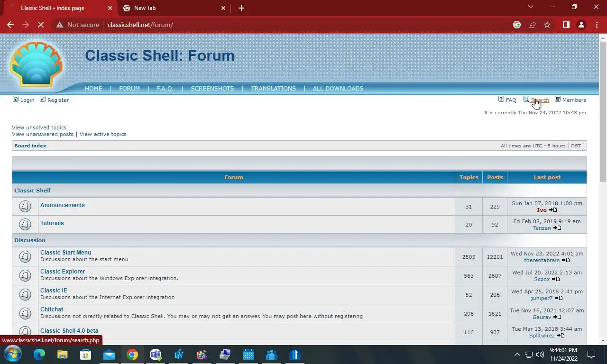Open the Chitchat forum

[52, 309]
